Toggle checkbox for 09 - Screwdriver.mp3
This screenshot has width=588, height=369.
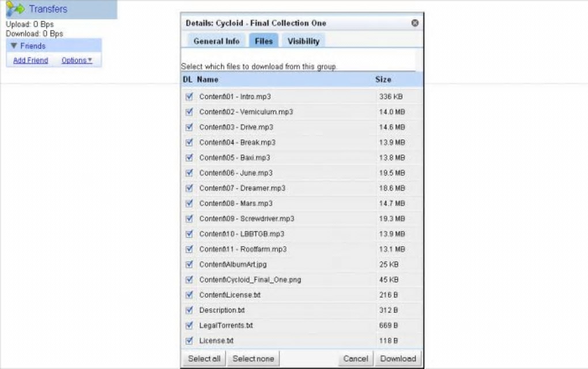click(x=189, y=219)
